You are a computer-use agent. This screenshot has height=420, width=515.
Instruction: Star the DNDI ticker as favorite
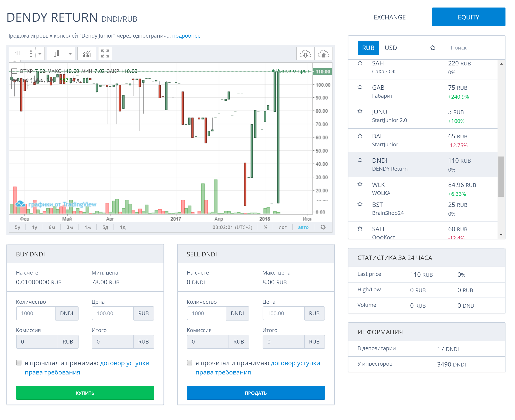[x=360, y=160]
